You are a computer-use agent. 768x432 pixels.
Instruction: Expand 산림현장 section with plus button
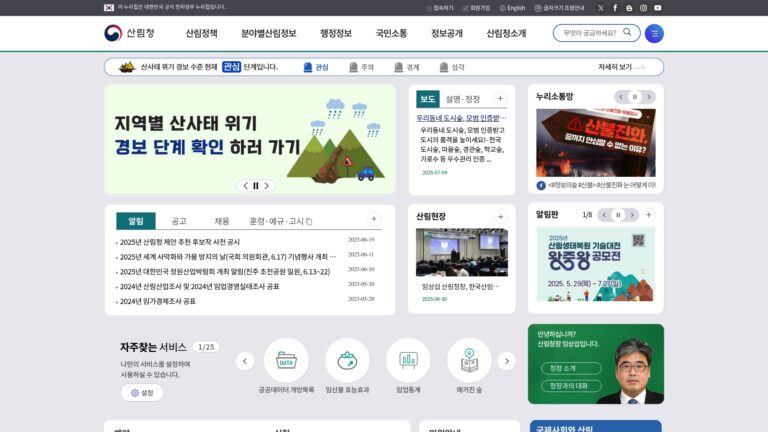click(500, 216)
